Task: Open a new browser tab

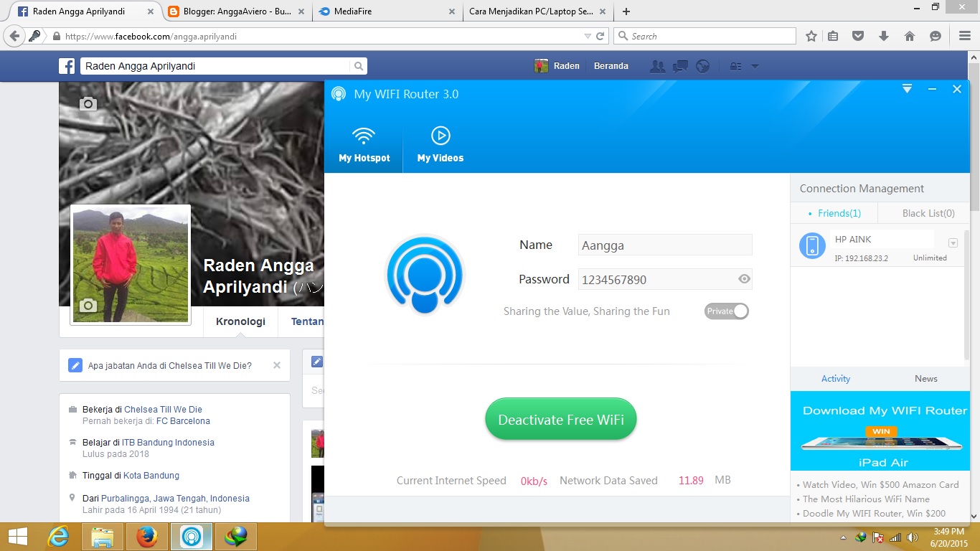Action: (x=626, y=11)
